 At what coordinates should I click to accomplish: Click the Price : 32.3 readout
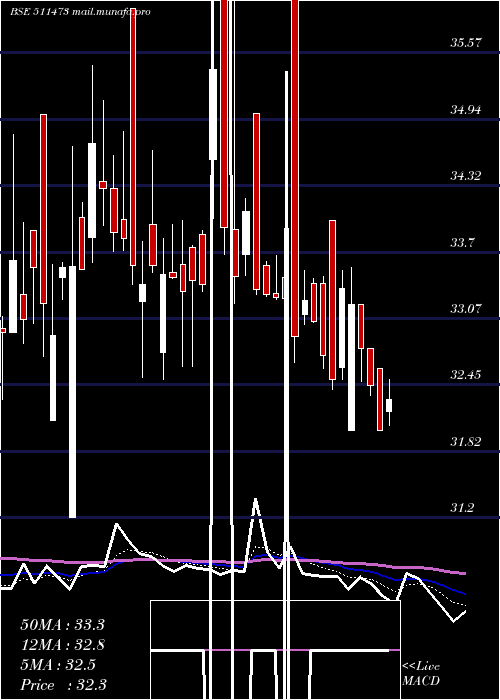63,685
